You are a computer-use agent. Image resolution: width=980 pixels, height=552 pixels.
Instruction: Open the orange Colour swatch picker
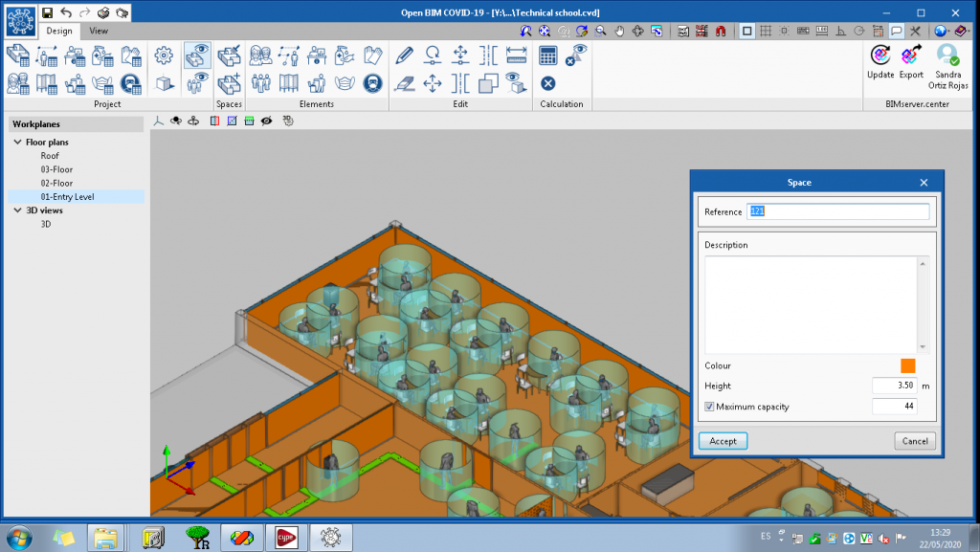point(907,365)
